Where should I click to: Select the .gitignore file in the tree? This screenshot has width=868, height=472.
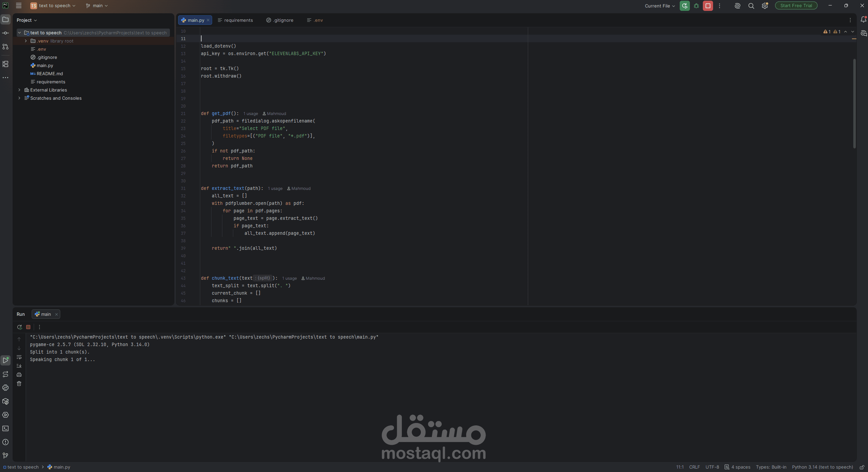[x=47, y=57]
